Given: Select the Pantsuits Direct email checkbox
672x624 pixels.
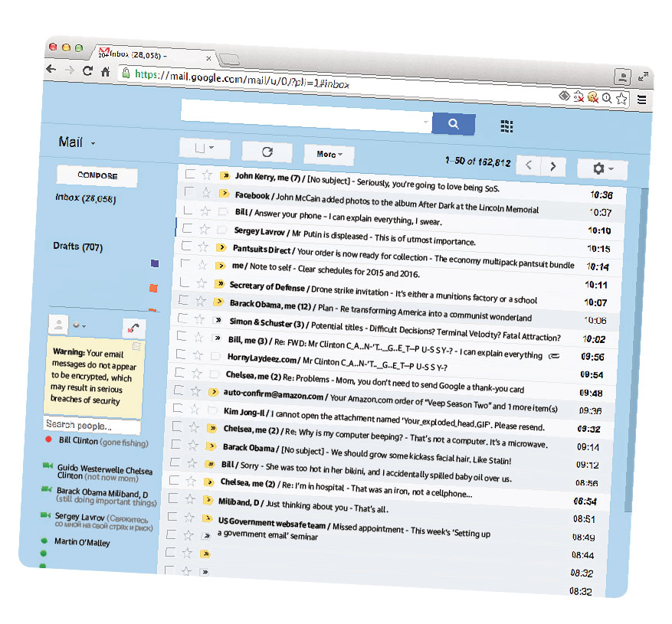Looking at the screenshot, I should pos(186,246).
